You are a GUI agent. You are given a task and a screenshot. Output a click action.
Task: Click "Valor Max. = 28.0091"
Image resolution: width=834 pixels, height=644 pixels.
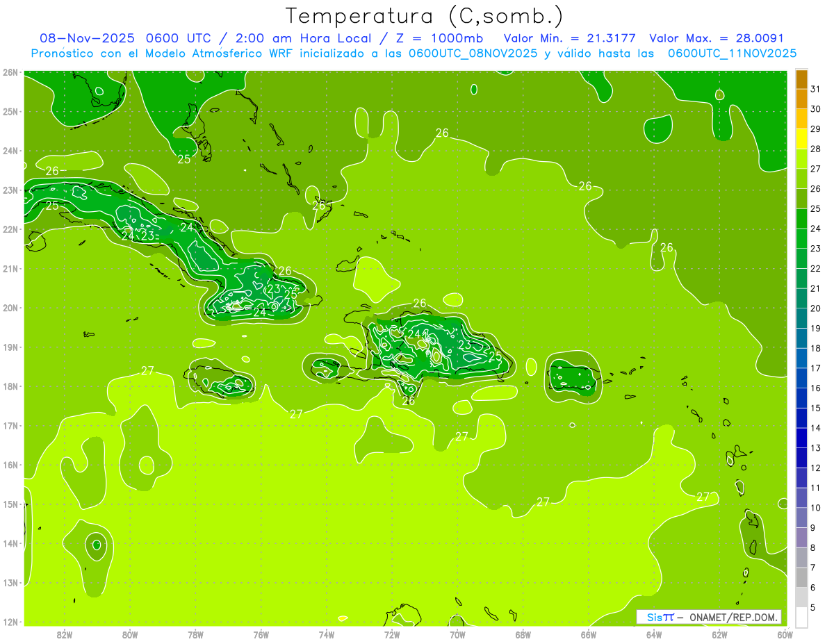(x=717, y=39)
